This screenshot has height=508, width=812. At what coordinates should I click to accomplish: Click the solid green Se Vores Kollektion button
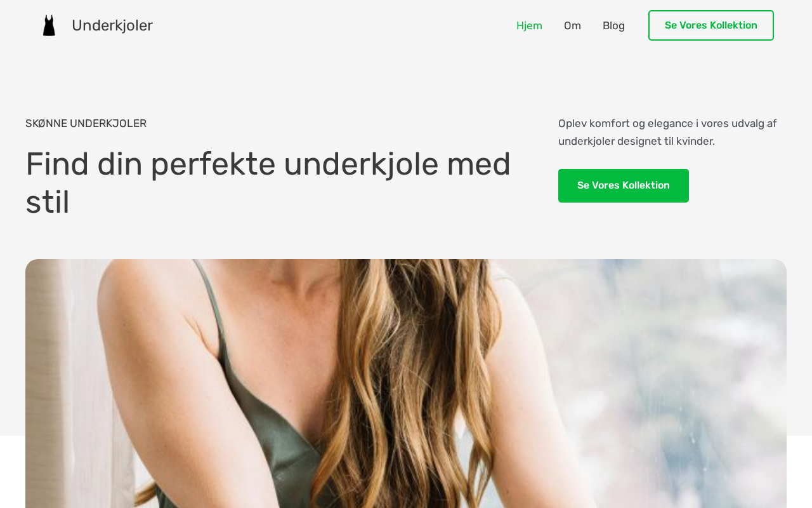tap(624, 185)
